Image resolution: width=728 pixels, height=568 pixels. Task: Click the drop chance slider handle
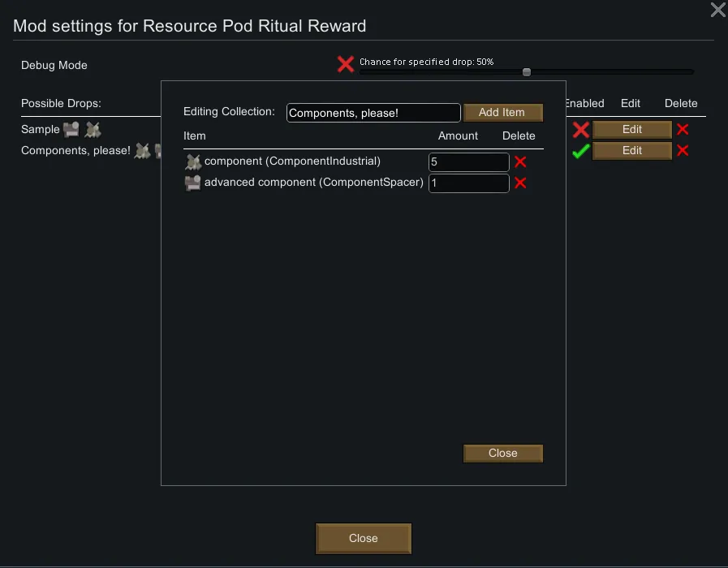click(527, 72)
